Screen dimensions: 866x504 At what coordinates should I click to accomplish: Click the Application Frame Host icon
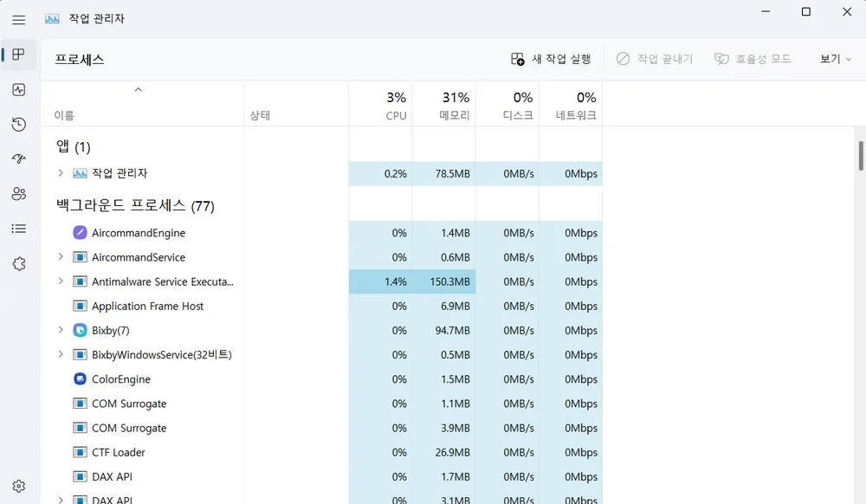pos(80,306)
